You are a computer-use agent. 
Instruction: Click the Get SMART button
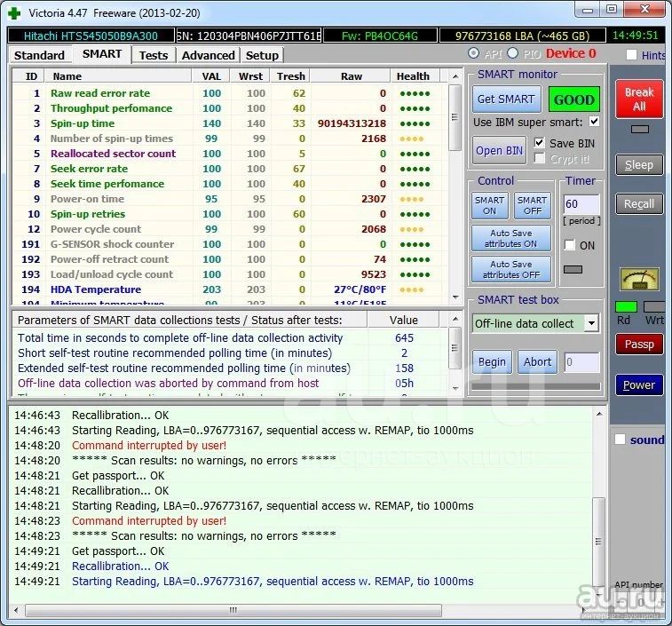[505, 99]
